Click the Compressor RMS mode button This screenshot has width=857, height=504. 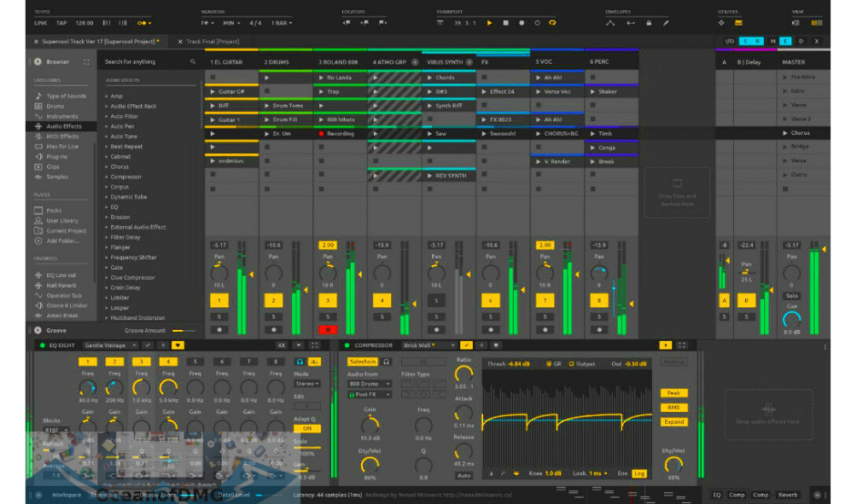[x=673, y=408]
